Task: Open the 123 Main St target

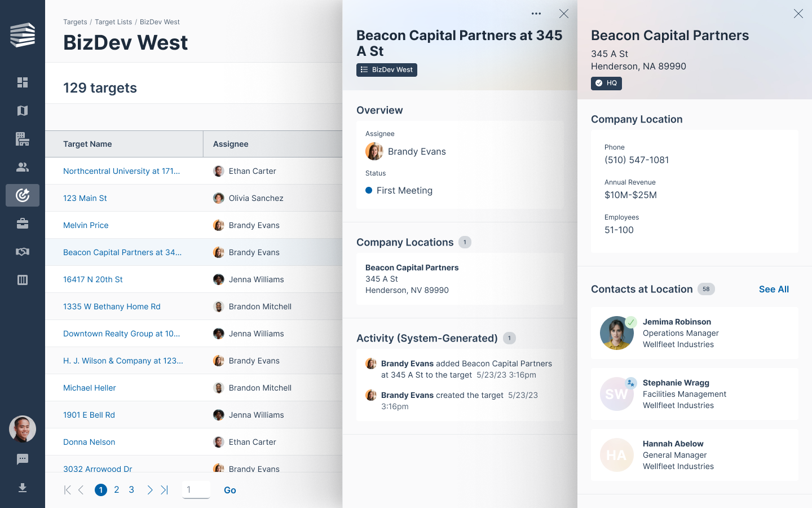Action: click(85, 198)
